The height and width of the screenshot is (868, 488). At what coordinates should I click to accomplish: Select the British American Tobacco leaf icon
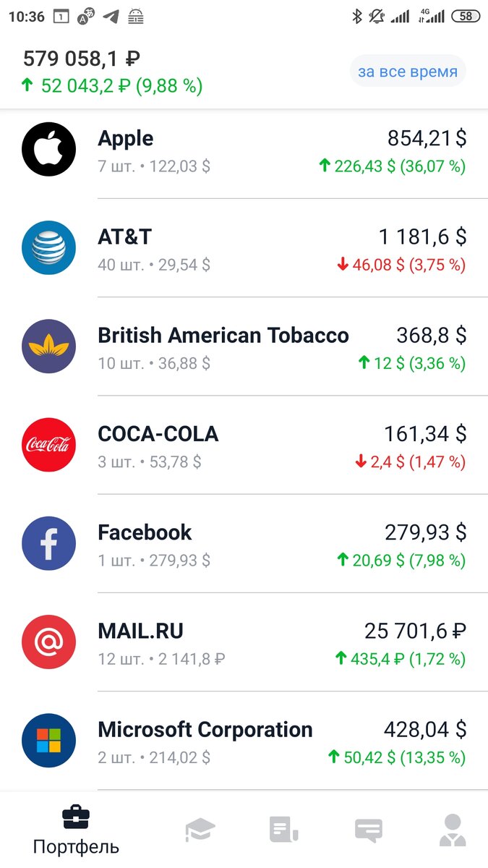tap(48, 346)
